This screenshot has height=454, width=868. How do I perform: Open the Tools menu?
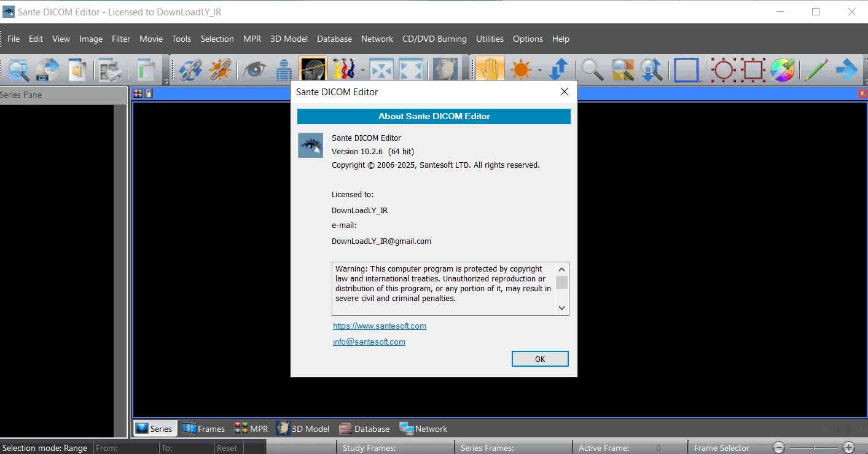pyautogui.click(x=181, y=39)
